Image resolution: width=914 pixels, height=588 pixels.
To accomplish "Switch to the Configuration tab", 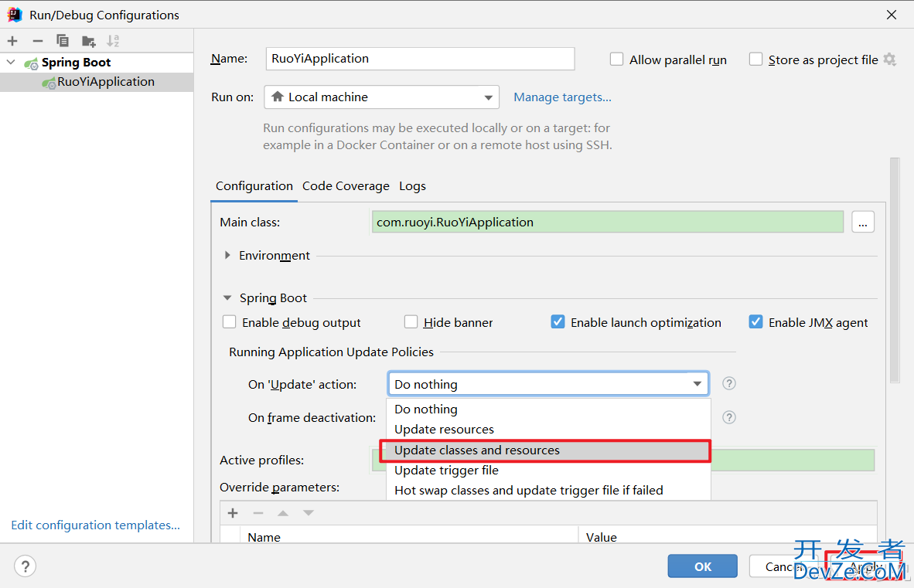I will point(254,186).
